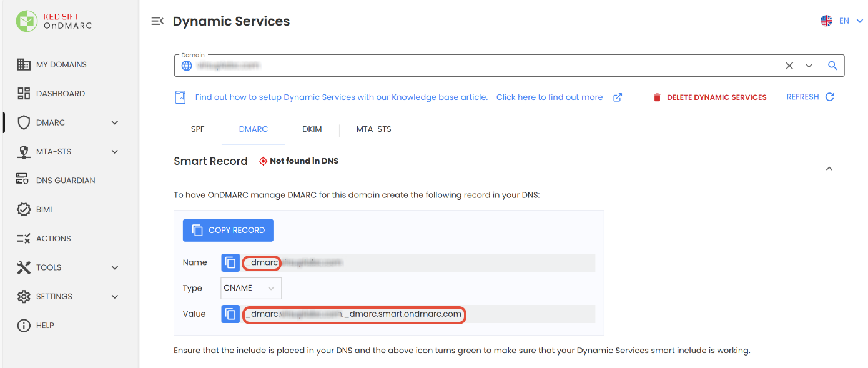Click the globe icon in the Domain field

click(187, 66)
